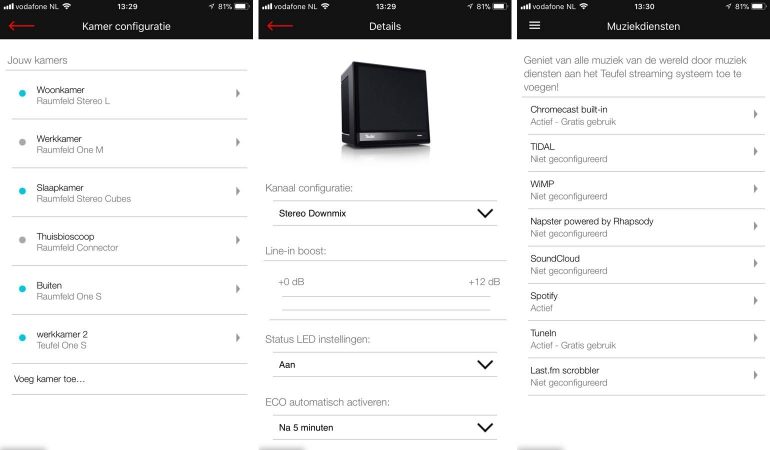Tap the red back arrow on Details
This screenshot has width=770, height=450.
(280, 26)
